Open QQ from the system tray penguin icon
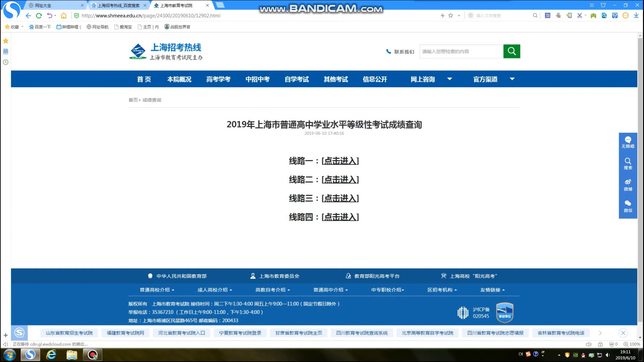Viewport: 644px width, 362px height. coord(583,355)
